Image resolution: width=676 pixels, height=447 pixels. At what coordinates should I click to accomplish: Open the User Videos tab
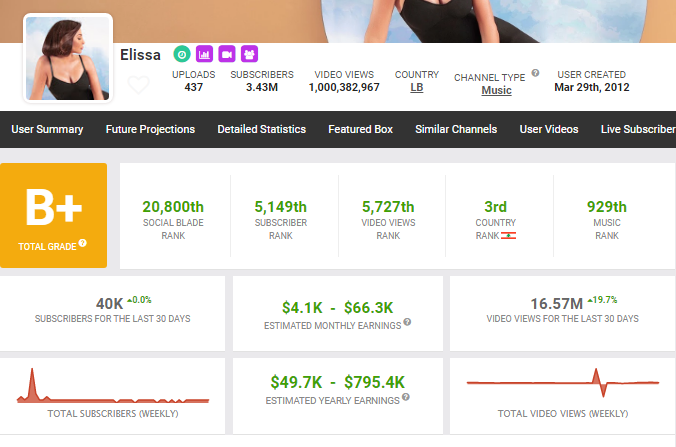coord(548,129)
